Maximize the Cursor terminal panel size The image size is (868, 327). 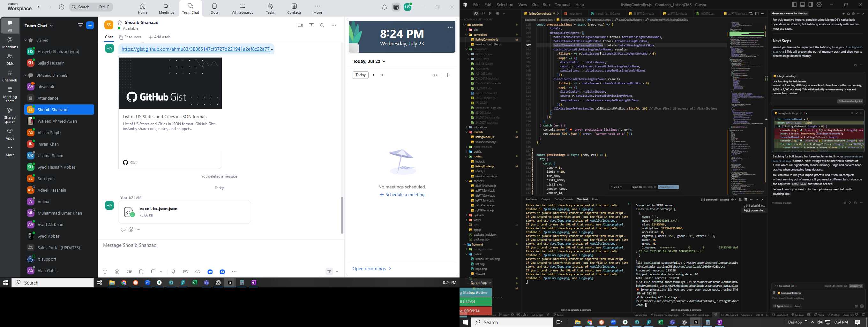click(x=756, y=200)
